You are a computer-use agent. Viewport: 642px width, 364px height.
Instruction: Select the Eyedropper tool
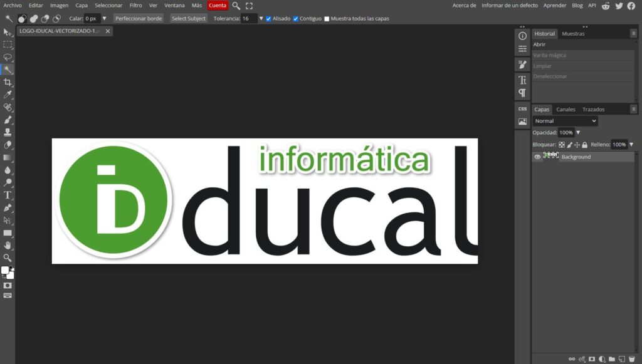[x=8, y=95]
